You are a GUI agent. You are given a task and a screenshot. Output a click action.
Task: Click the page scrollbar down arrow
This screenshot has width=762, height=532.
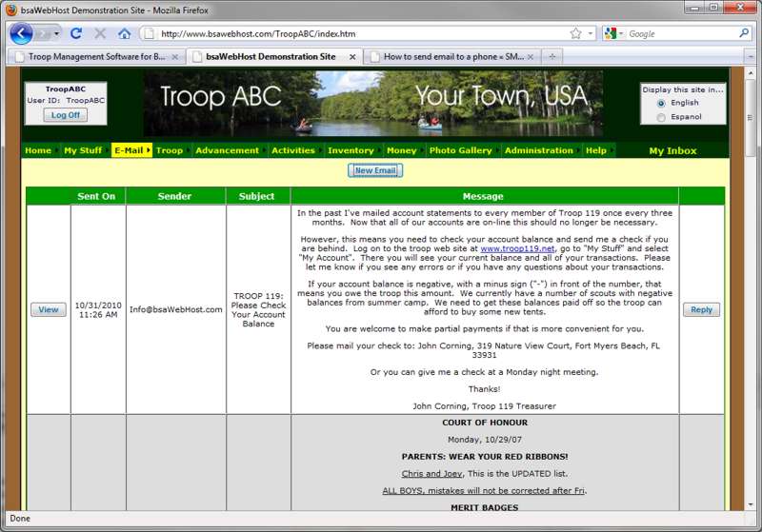751,504
